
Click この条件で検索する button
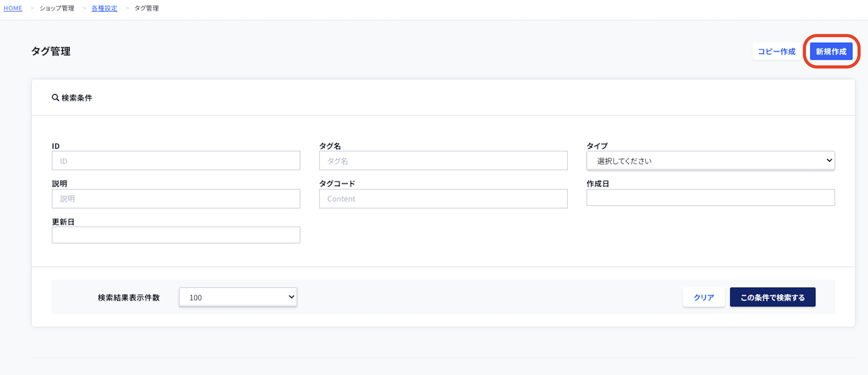pos(772,297)
